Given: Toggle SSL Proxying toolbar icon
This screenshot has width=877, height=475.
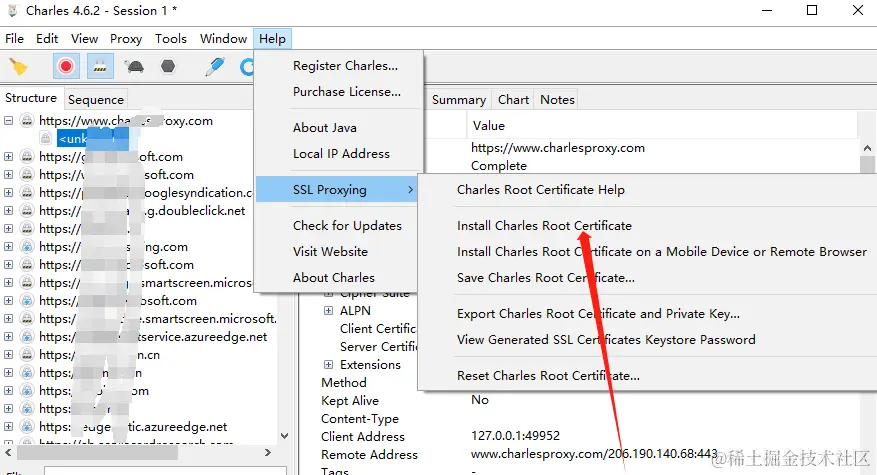Looking at the screenshot, I should click(x=100, y=67).
